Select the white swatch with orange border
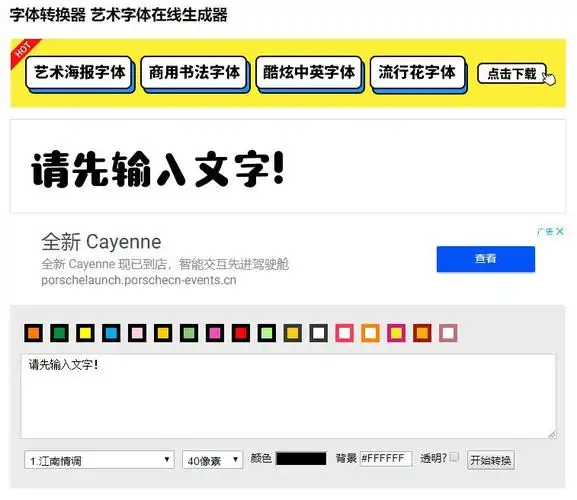This screenshot has height=500, width=577. pos(370,333)
